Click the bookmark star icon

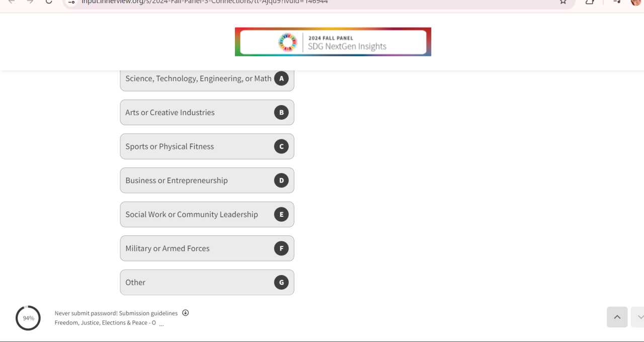tap(563, 2)
